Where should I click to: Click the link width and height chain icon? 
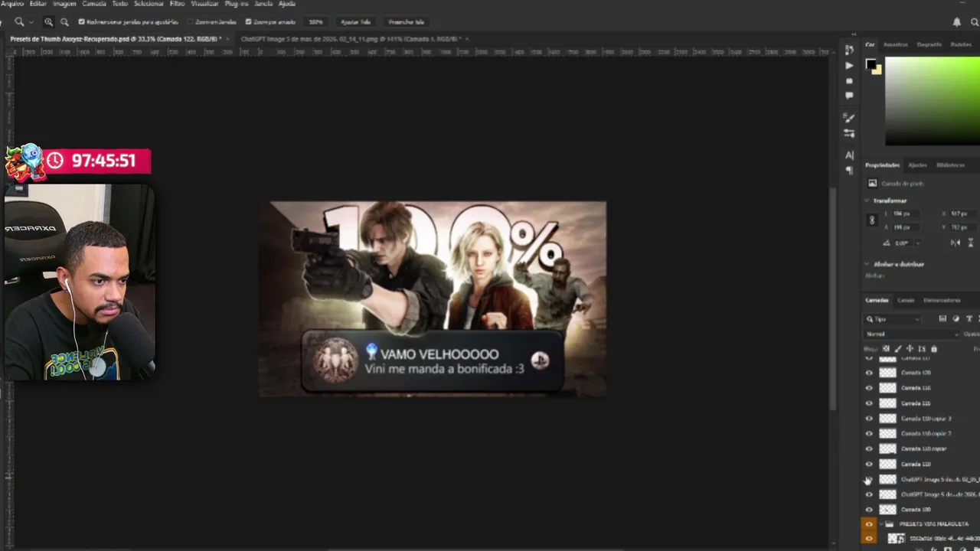[x=871, y=220]
